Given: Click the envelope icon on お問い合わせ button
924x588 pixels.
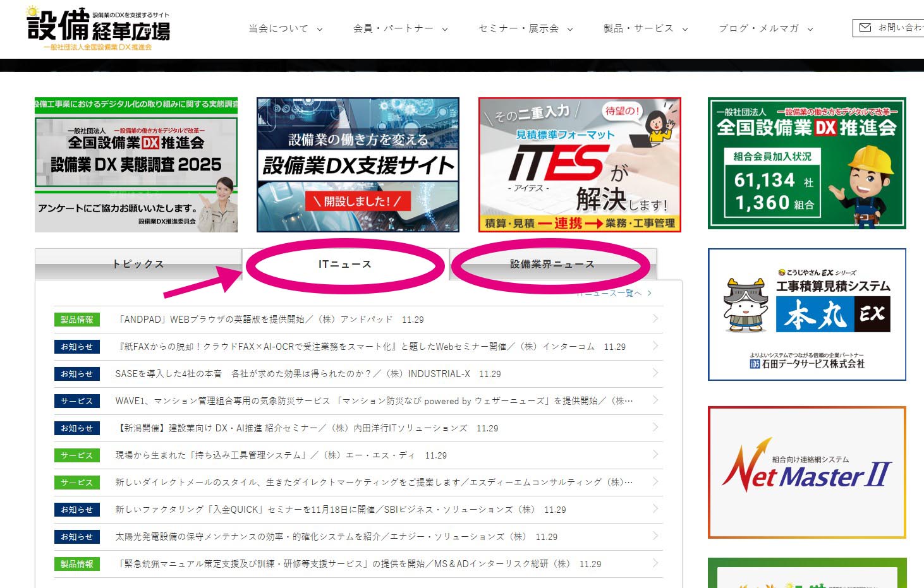Looking at the screenshot, I should 865,28.
